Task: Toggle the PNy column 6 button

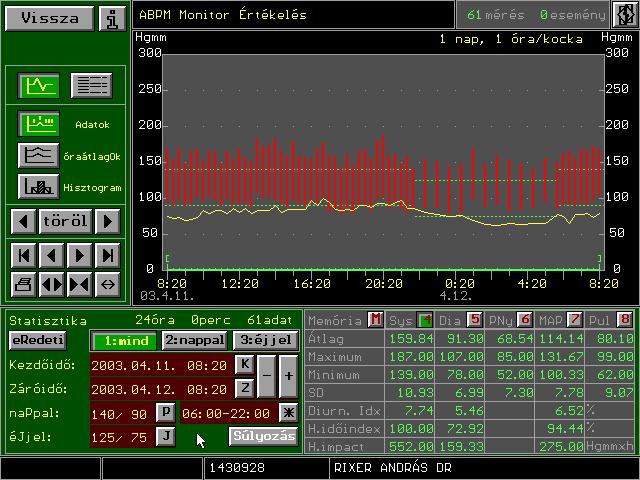Action: coord(525,320)
